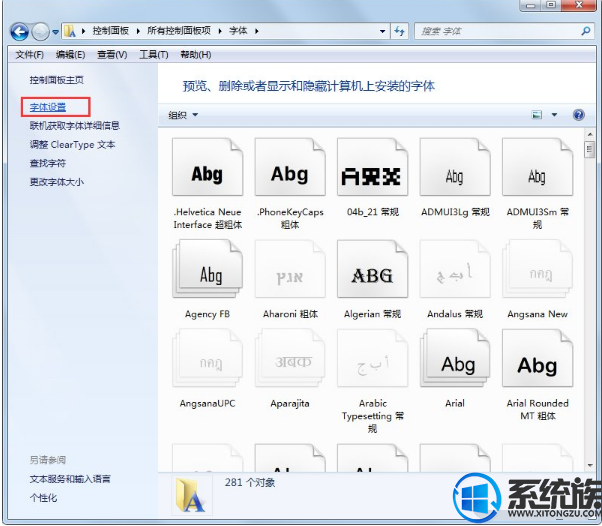The width and height of the screenshot is (602, 526).
Task: Expand the view options dropdown arrow
Action: [554, 114]
